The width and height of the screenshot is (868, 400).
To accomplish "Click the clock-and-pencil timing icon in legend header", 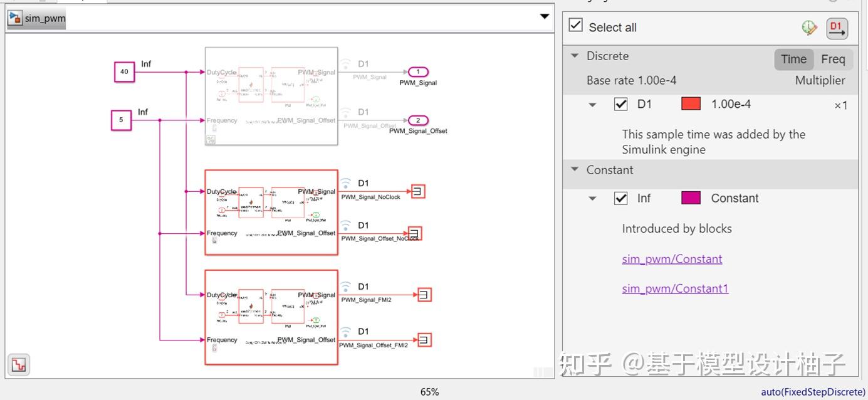I will point(810,28).
